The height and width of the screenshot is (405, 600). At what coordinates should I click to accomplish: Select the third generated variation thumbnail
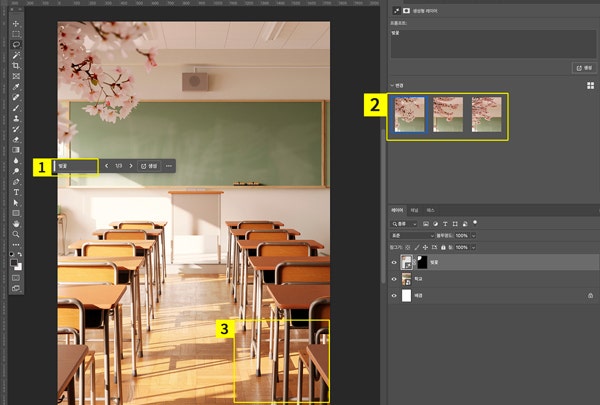tap(486, 114)
